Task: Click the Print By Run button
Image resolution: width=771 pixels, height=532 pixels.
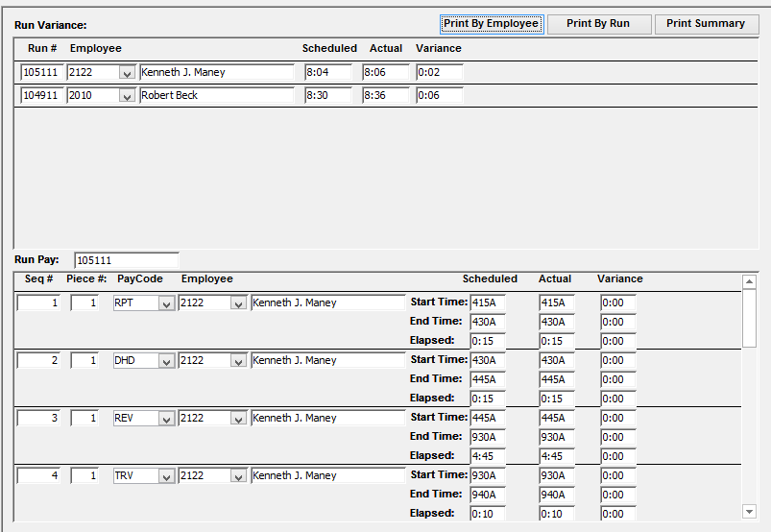Action: pos(598,24)
